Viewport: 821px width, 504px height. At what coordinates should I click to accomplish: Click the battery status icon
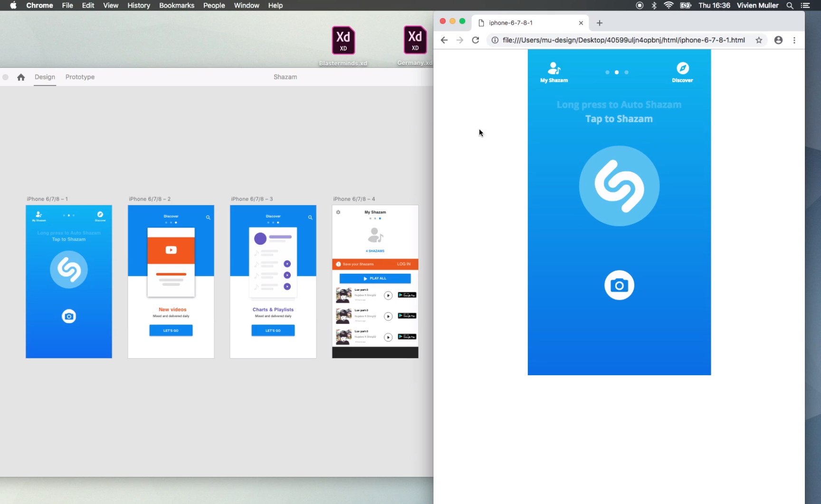[686, 5]
